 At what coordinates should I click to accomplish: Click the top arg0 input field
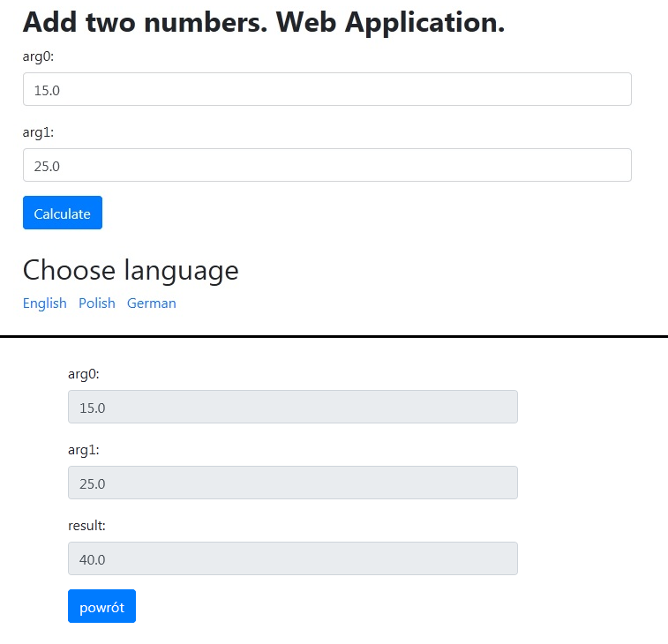(x=326, y=89)
